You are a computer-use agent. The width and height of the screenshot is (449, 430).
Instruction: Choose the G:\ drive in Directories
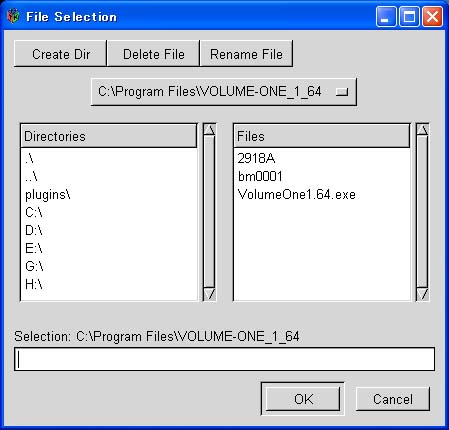click(x=34, y=266)
